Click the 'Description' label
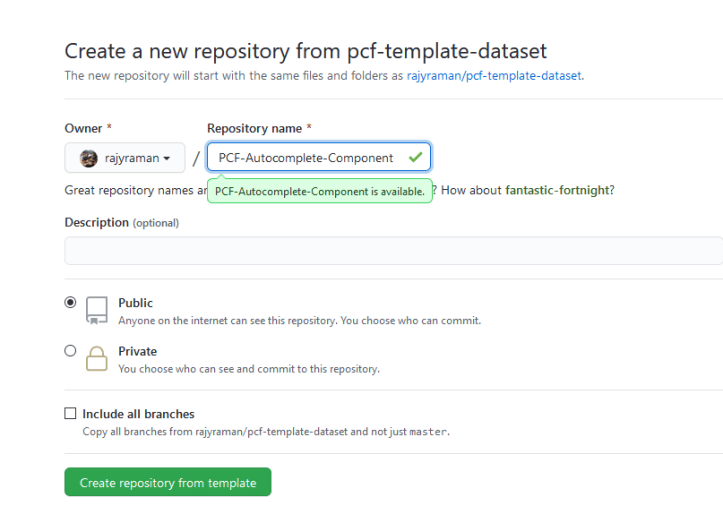The height and width of the screenshot is (523, 723). click(97, 223)
